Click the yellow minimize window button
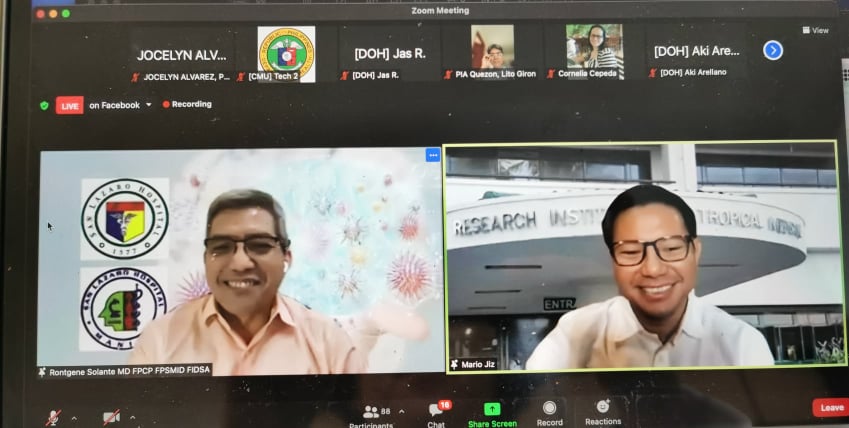 click(53, 14)
